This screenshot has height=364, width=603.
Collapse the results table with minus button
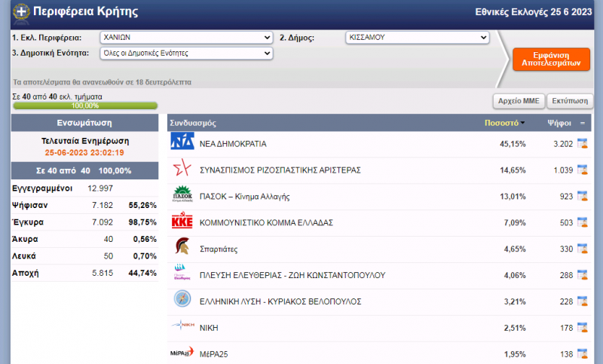pos(583,122)
